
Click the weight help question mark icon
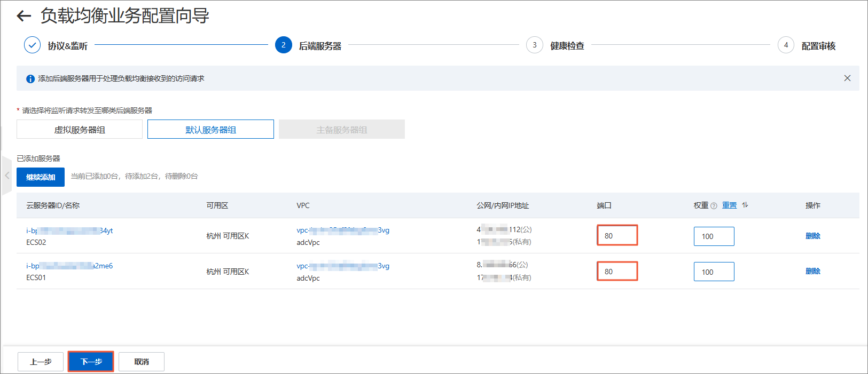click(714, 206)
